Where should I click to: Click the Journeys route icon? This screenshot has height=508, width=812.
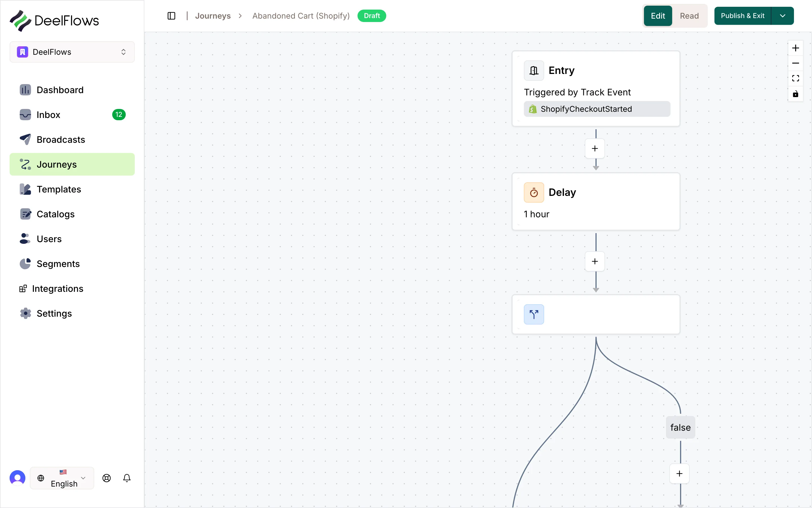point(25,164)
